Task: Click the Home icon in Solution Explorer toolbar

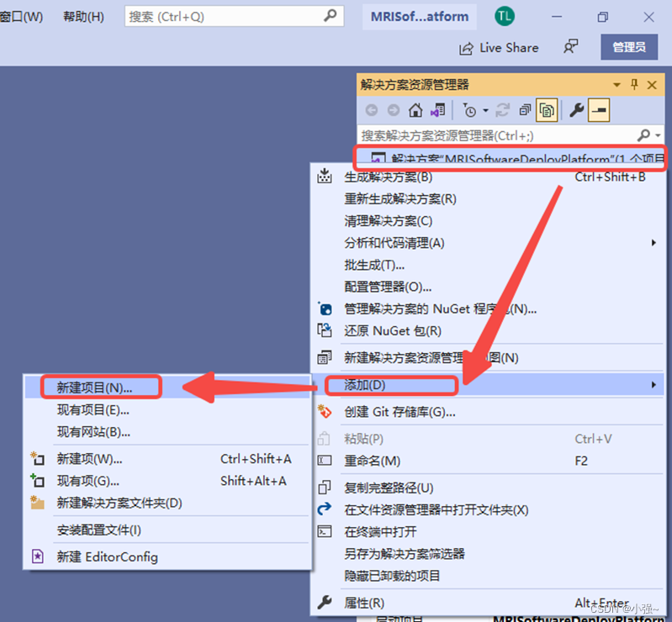Action: click(x=415, y=110)
